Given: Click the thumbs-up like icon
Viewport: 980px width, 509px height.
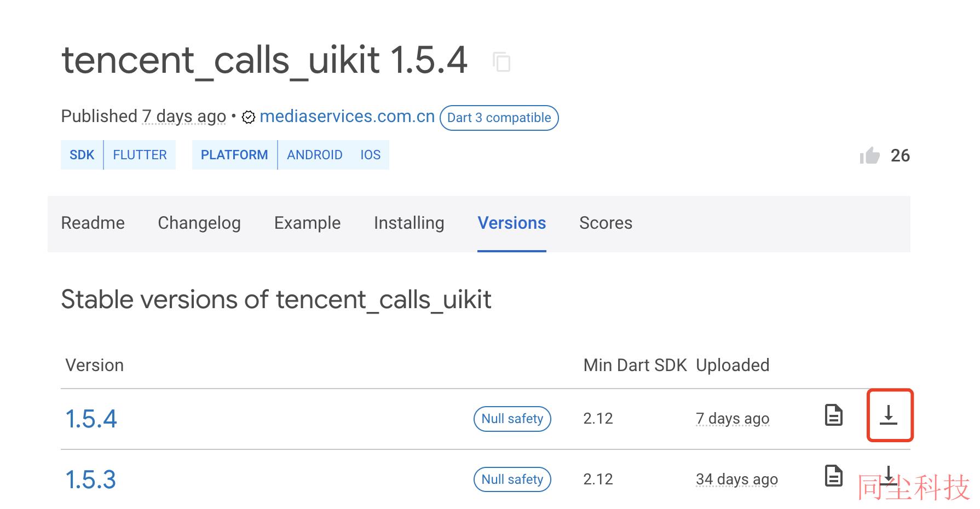Looking at the screenshot, I should click(869, 155).
